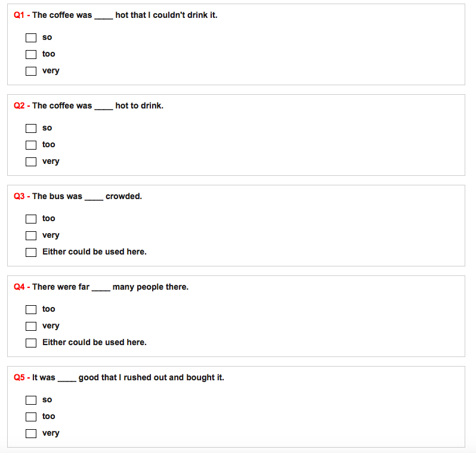Check 'so' in Q2 hot to drink
476x453 pixels.
click(x=31, y=128)
